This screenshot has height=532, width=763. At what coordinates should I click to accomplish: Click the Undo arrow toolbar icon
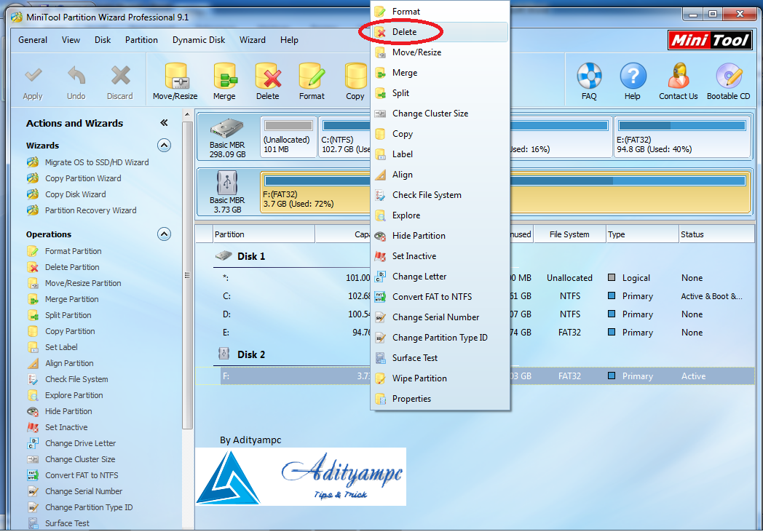tap(76, 76)
